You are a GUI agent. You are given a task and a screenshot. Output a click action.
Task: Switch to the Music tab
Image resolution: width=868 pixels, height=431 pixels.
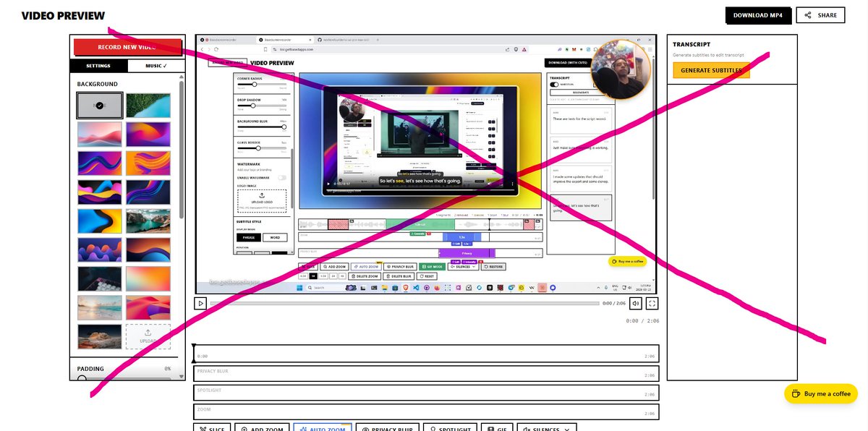click(156, 66)
